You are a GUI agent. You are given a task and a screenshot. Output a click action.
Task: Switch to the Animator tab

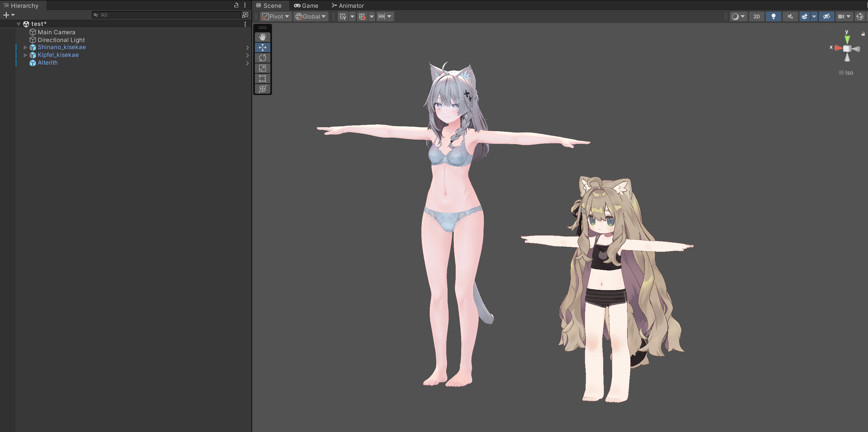(348, 5)
